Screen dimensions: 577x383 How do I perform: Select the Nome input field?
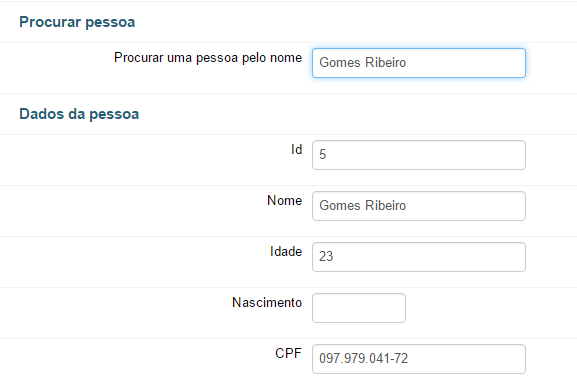coord(419,206)
